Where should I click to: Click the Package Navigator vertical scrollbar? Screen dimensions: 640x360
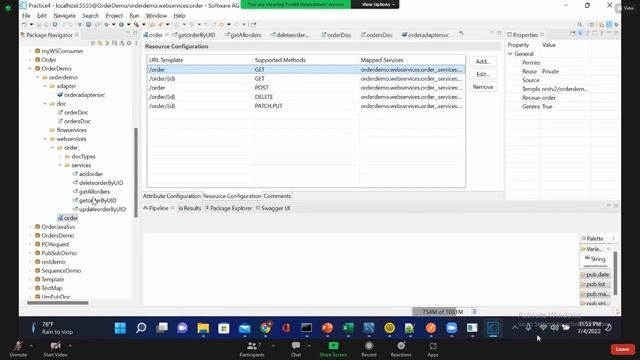[x=136, y=172]
